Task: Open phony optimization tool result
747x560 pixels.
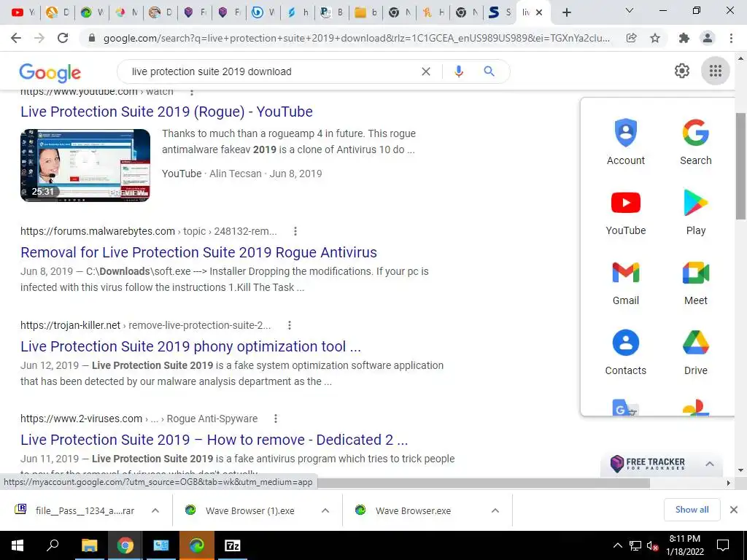Action: (x=190, y=346)
